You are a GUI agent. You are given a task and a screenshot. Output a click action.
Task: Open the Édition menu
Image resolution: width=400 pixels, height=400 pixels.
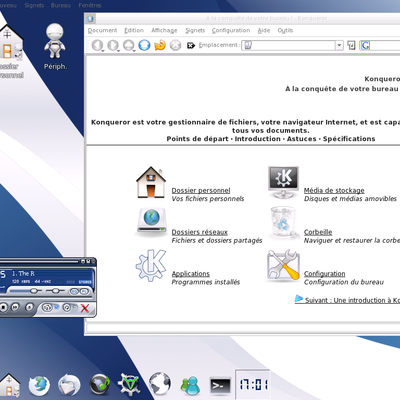(x=134, y=30)
